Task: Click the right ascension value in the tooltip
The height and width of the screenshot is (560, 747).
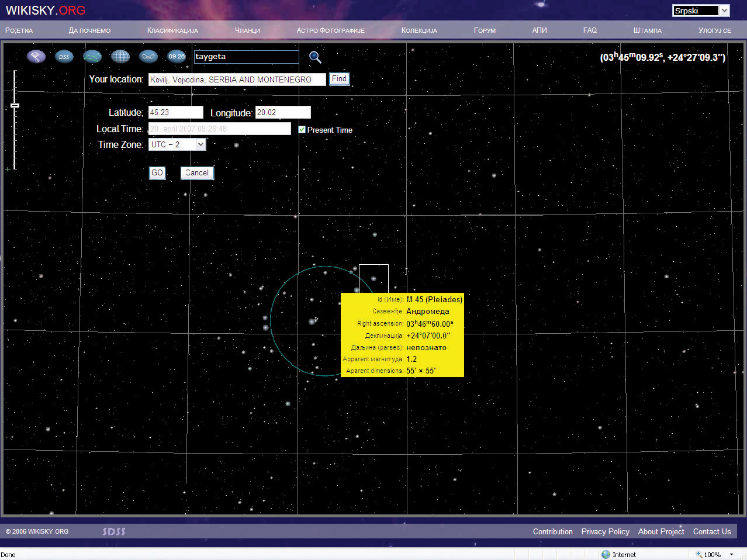Action: click(x=430, y=323)
